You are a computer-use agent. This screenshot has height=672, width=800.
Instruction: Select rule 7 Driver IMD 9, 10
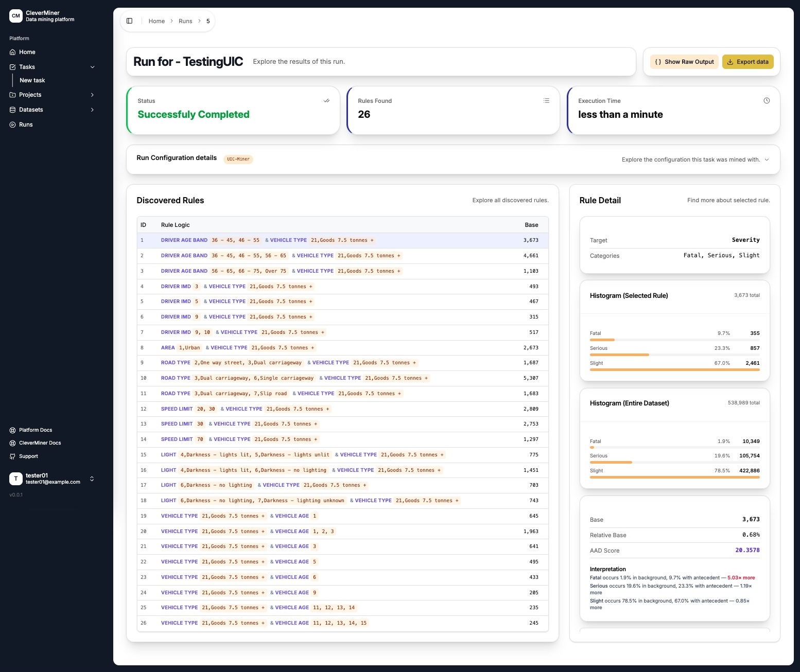342,332
